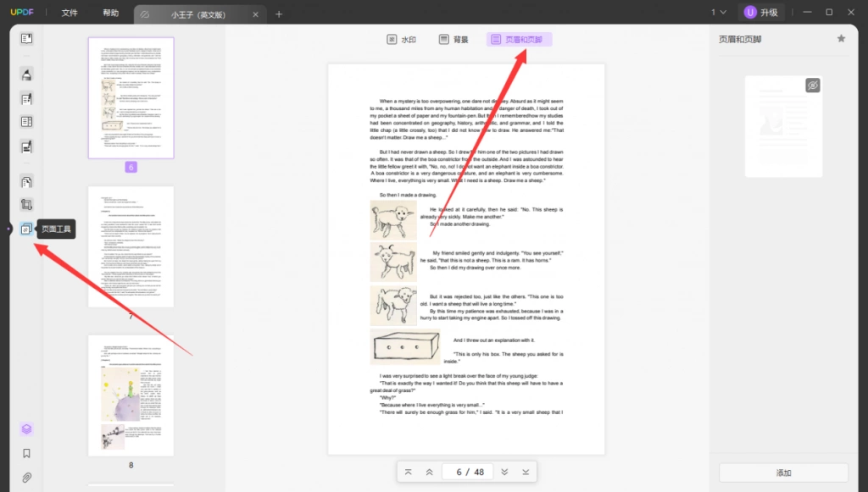Open the 文件 menu
This screenshot has height=492, width=868.
point(70,13)
